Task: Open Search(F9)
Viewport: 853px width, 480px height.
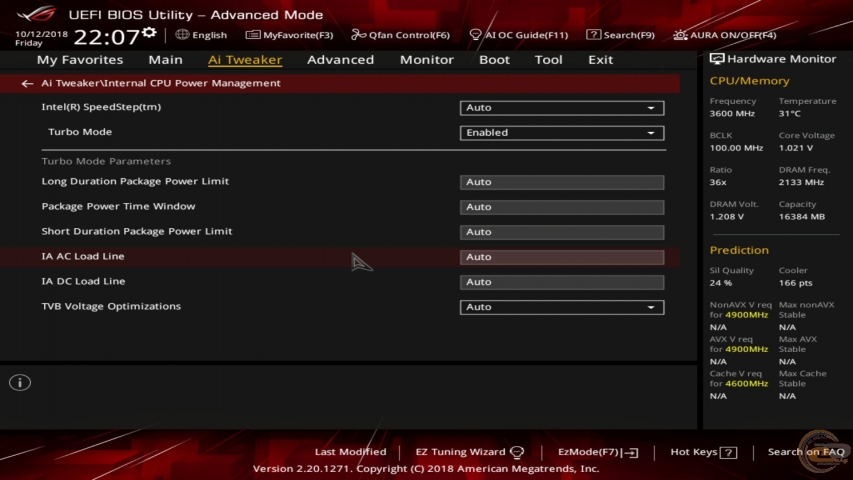Action: (x=620, y=35)
